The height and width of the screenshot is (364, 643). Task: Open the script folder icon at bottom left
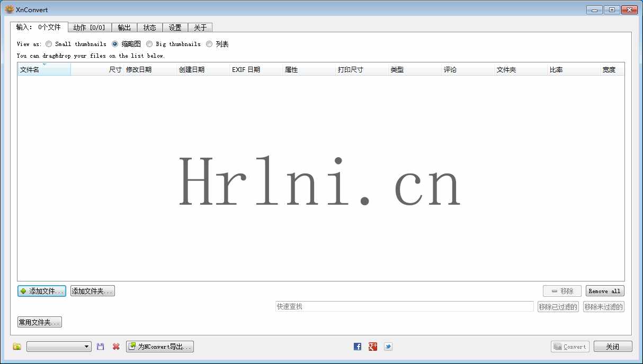(17, 347)
